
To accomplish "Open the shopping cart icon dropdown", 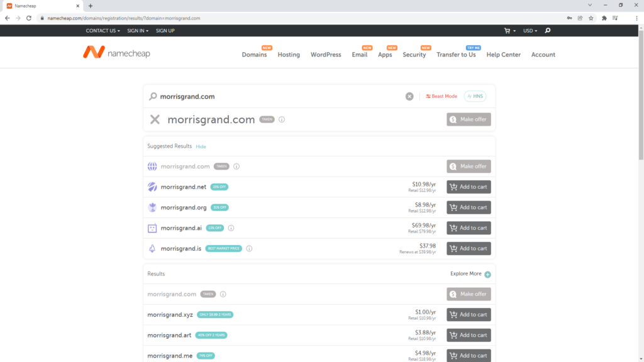I will click(x=509, y=31).
